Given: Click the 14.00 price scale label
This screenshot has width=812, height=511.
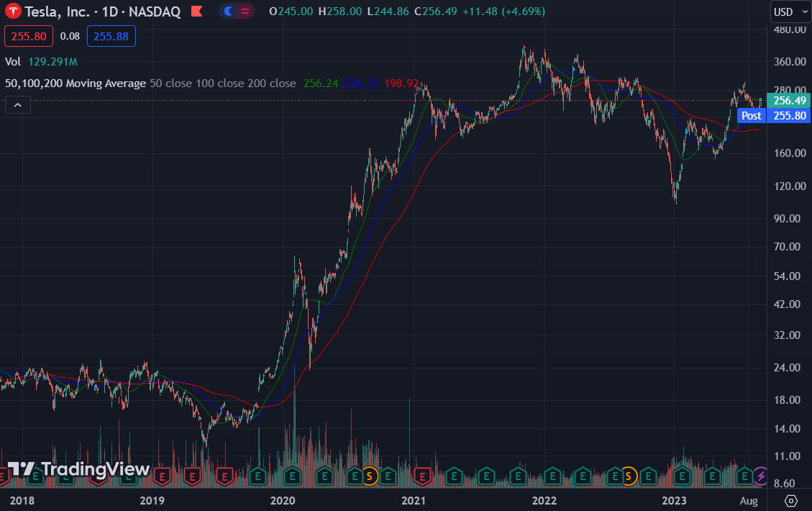Looking at the screenshot, I should [x=787, y=429].
